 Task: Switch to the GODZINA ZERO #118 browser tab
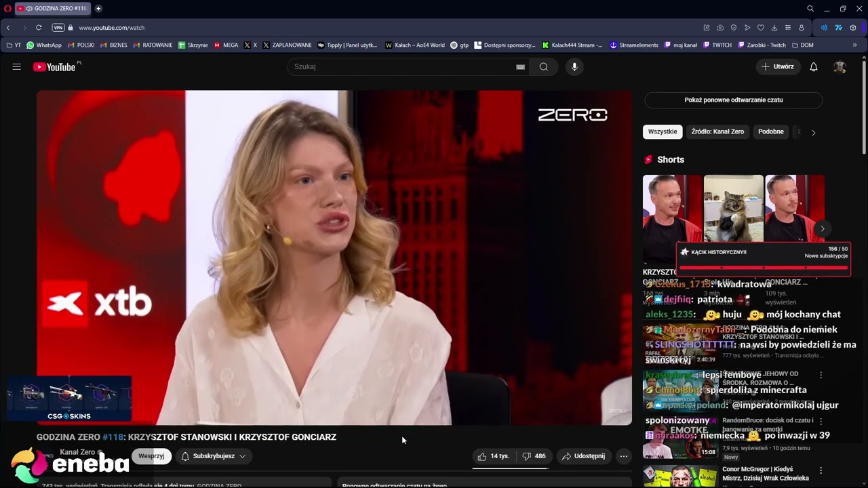[x=53, y=8]
